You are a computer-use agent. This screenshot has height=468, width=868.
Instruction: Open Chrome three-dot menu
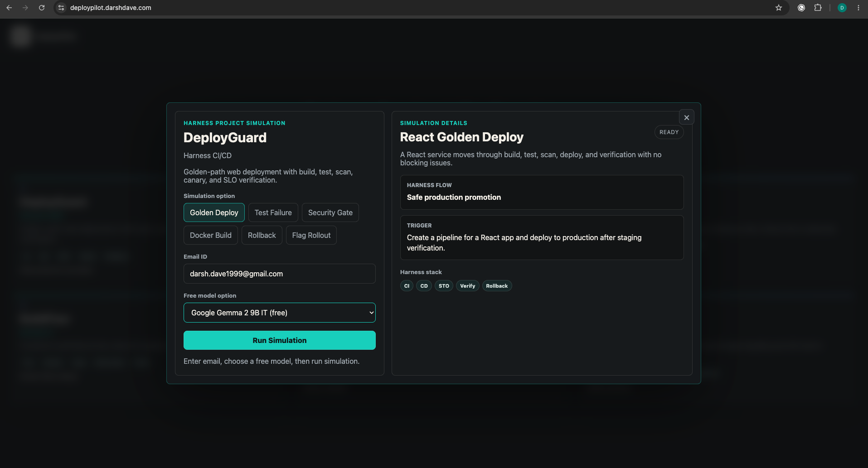858,8
